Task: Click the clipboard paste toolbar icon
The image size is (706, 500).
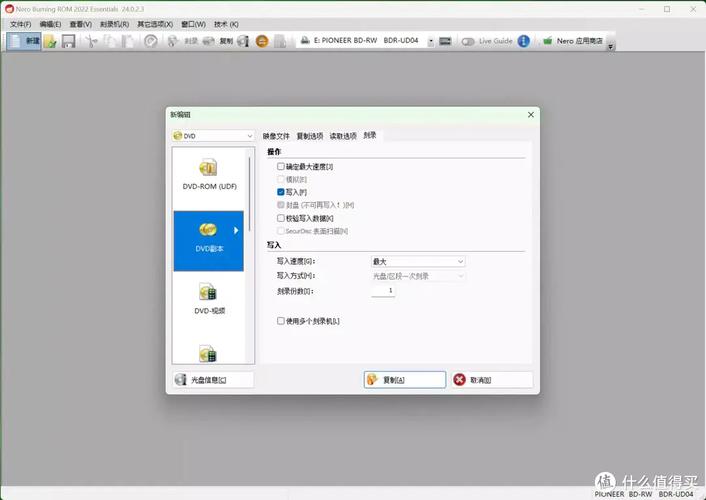Action: pyautogui.click(x=128, y=41)
